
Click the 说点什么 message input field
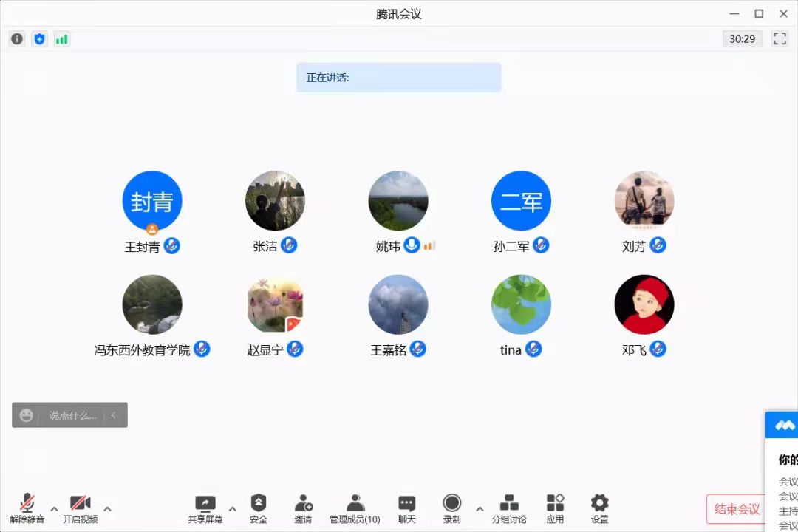point(72,415)
